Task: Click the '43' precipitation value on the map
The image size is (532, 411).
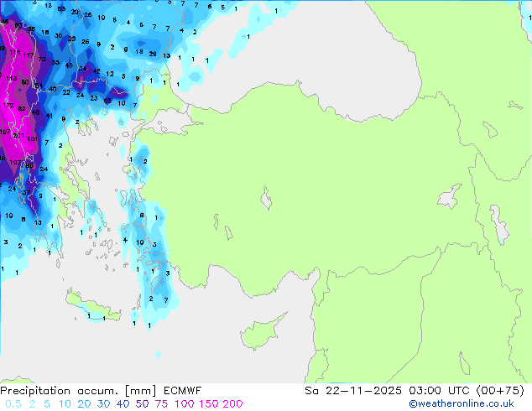Action: pos(69,65)
